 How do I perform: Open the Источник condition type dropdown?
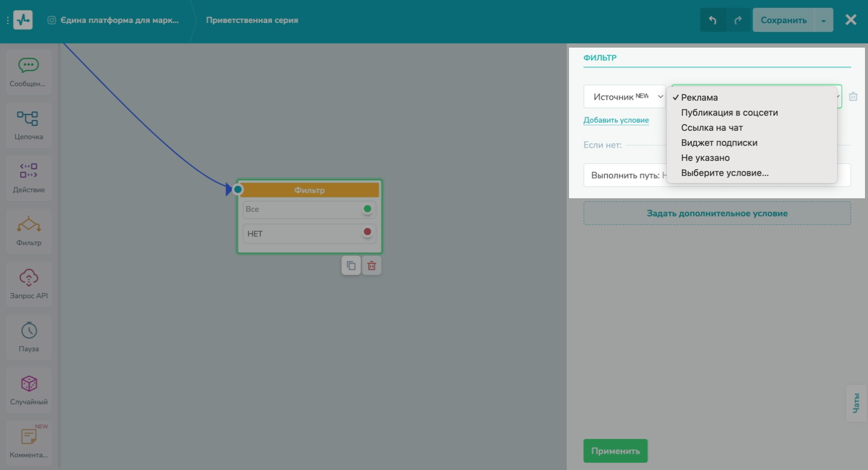[x=624, y=96]
